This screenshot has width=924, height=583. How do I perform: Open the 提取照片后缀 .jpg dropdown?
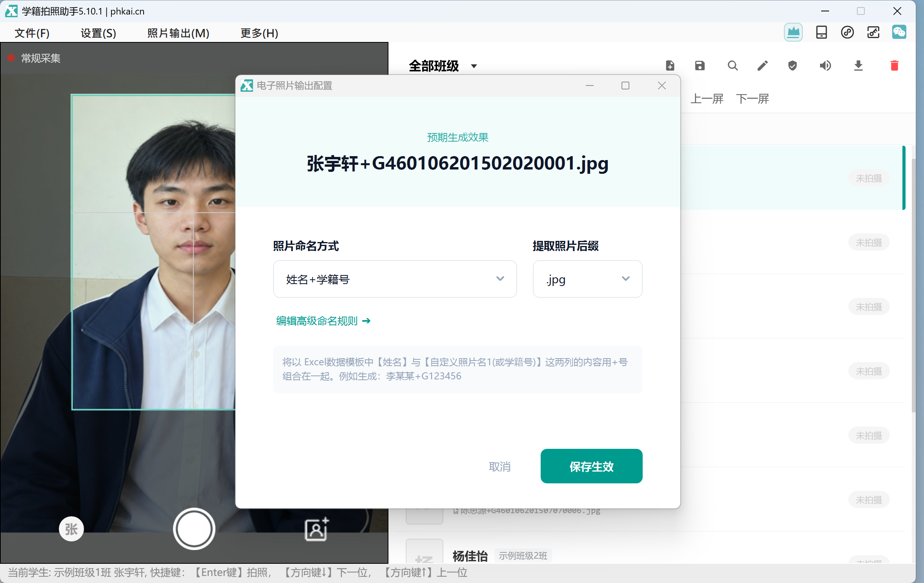pos(587,279)
